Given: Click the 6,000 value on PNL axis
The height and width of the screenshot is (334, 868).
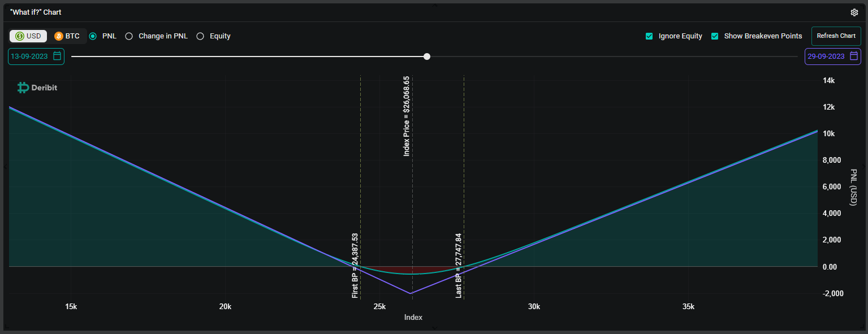Looking at the screenshot, I should 832,187.
